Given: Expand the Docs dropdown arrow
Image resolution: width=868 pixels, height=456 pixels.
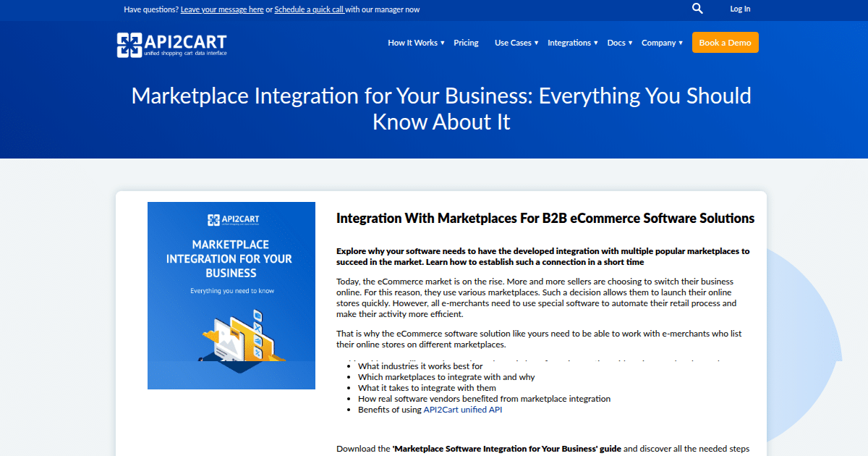Looking at the screenshot, I should coord(630,43).
